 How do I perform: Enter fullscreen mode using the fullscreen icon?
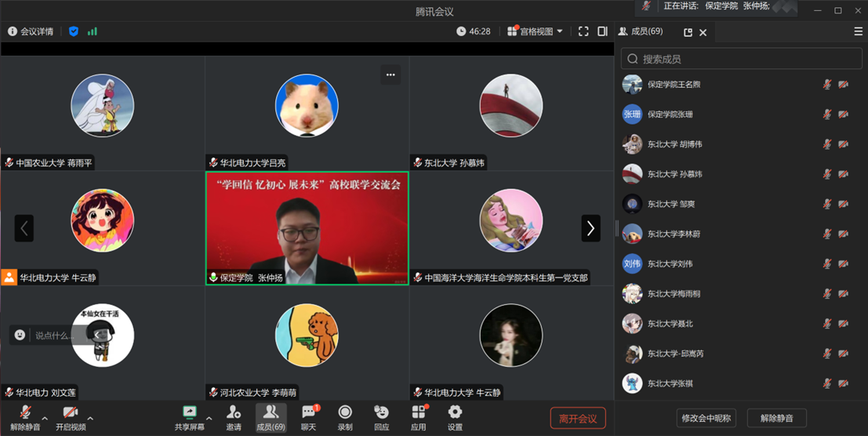[583, 31]
